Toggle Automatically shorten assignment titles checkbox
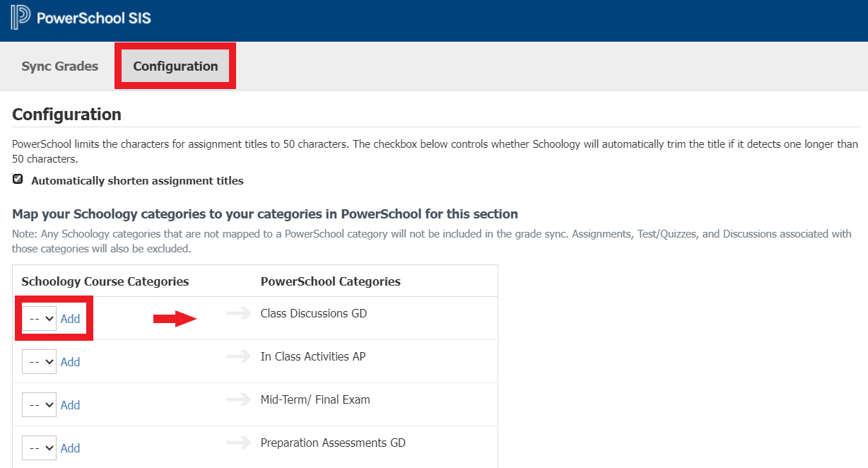Screen dimensions: 868x468 click(x=18, y=180)
